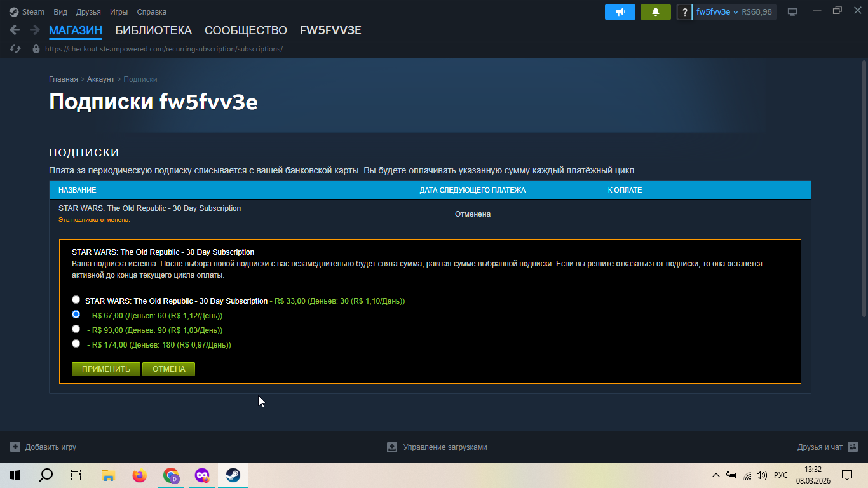Screen dimensions: 868x488
Task: Open network settings from tray icon
Action: point(747,475)
